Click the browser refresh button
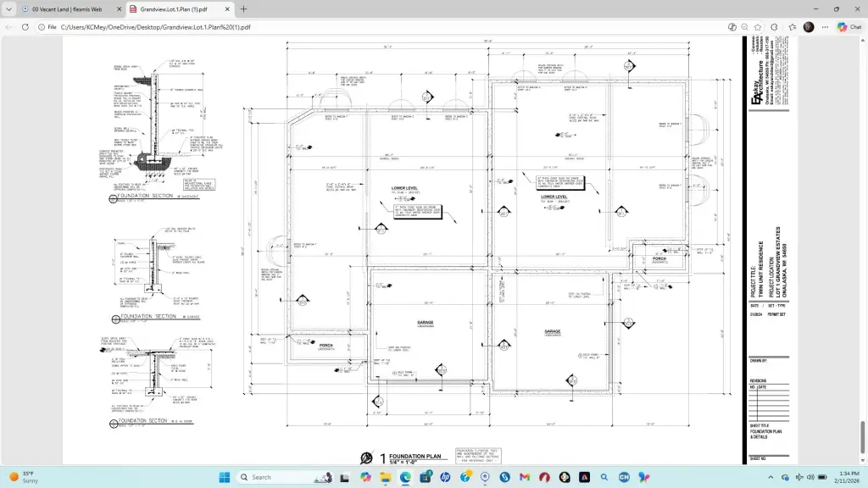This screenshot has height=488, width=868. pyautogui.click(x=25, y=27)
